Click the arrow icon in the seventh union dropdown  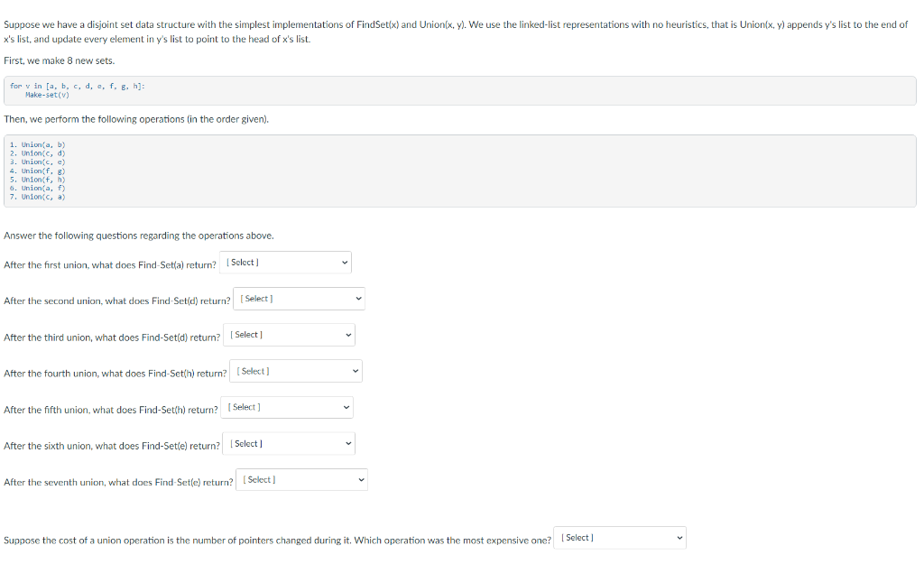click(361, 479)
